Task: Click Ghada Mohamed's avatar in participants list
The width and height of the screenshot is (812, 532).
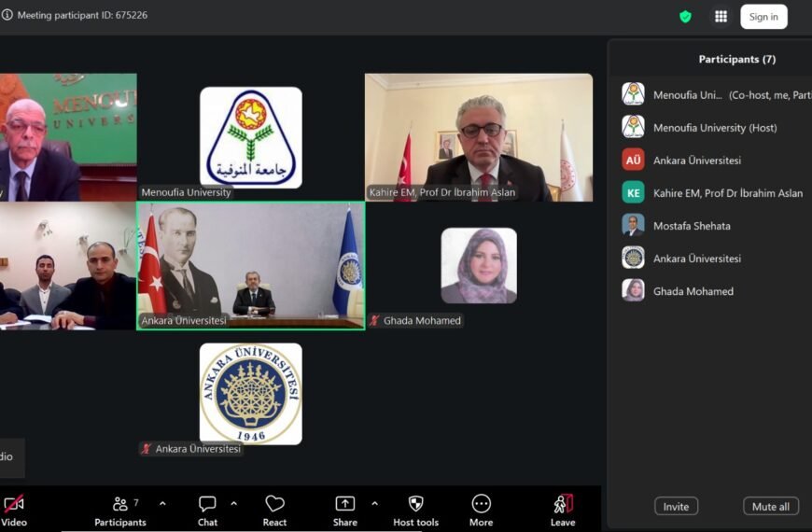Action: point(633,290)
